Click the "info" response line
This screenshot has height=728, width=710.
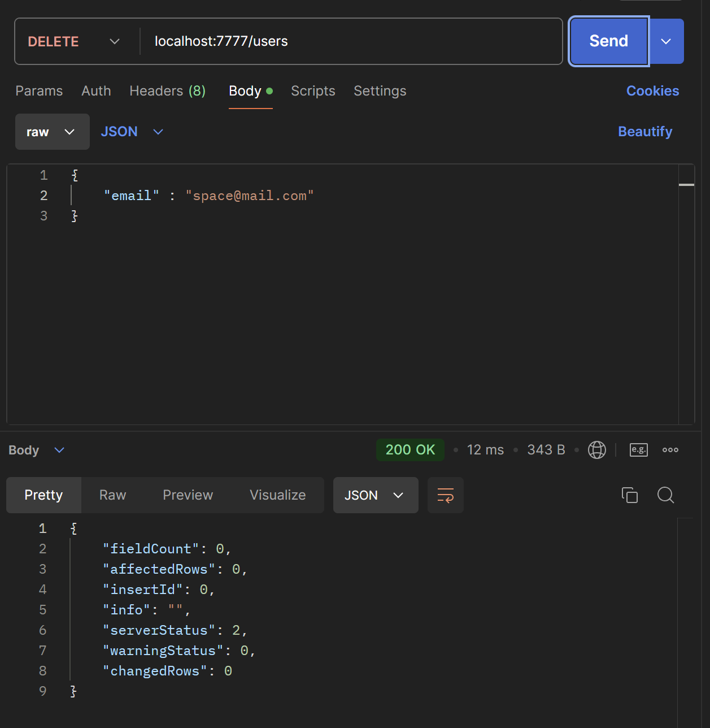pos(146,610)
